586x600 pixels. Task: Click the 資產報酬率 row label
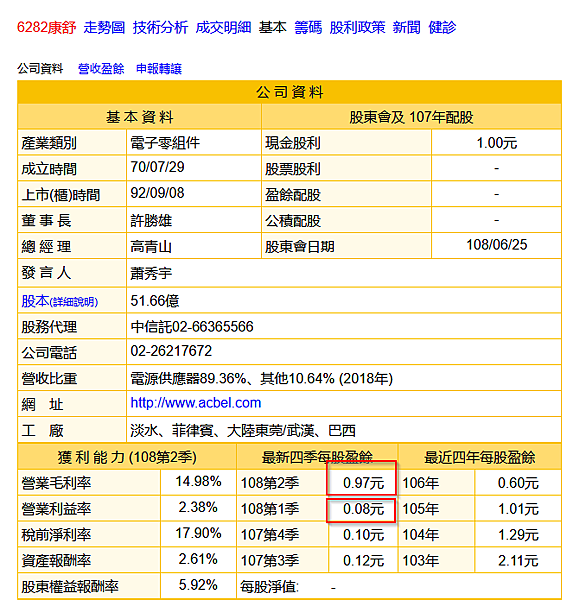point(56,561)
